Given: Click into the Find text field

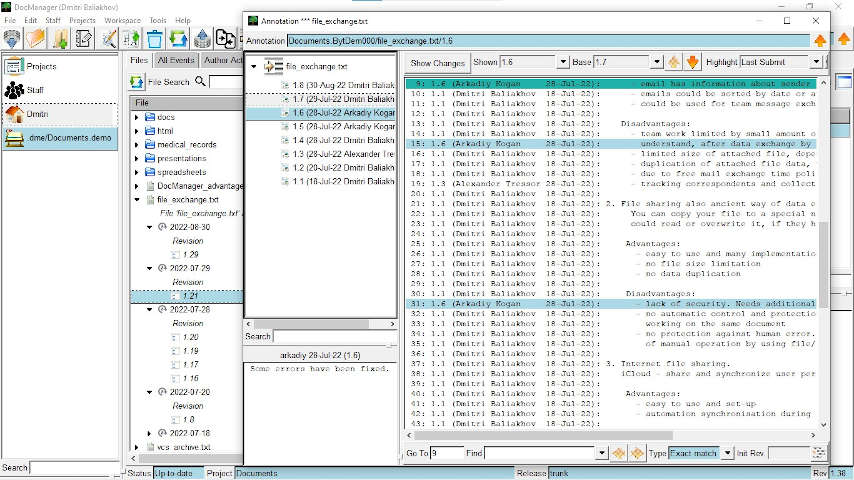Looking at the screenshot, I should (540, 453).
